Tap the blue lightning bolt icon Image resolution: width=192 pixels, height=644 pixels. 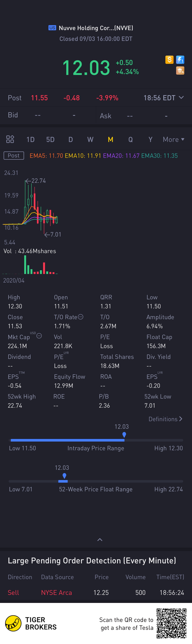tap(180, 60)
